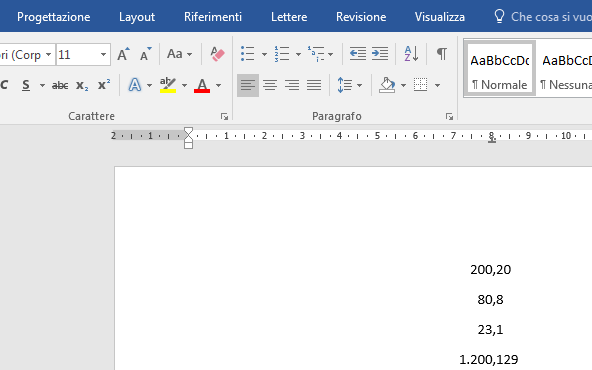Expand numbering library dropdown arrow
This screenshot has height=370, width=592.
click(x=298, y=55)
